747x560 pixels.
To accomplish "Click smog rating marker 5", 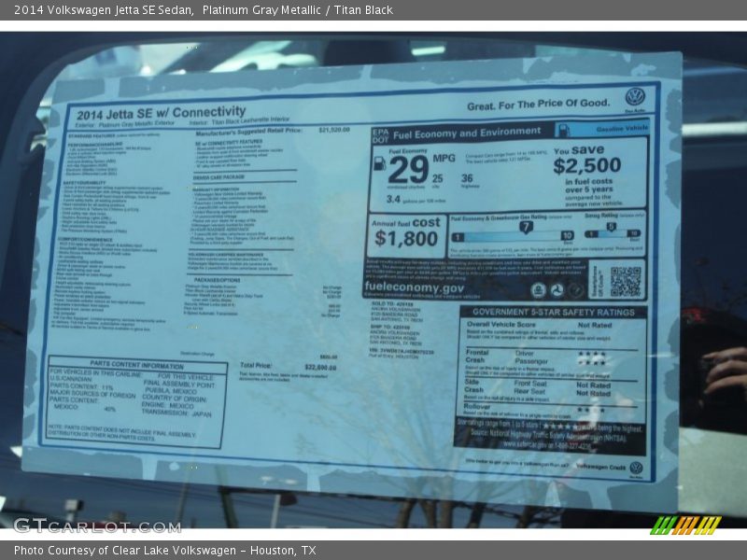I will [x=612, y=227].
